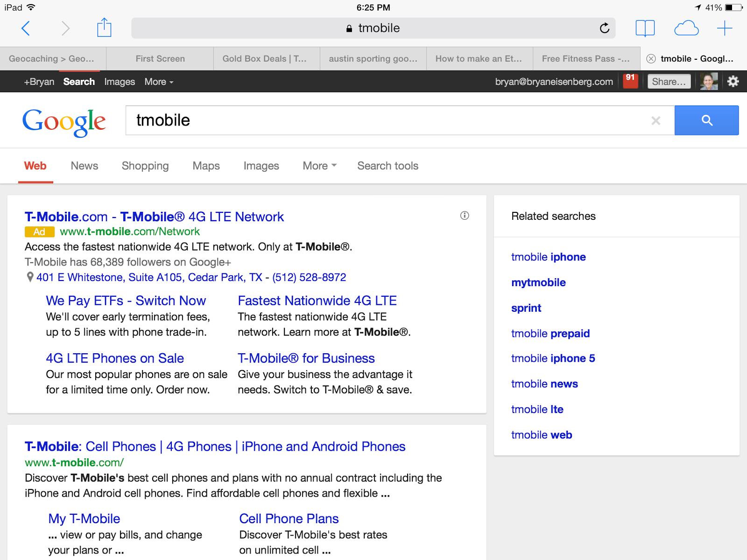The image size is (747, 560).
Task: Open My T-Mobile sitelink
Action: [84, 519]
